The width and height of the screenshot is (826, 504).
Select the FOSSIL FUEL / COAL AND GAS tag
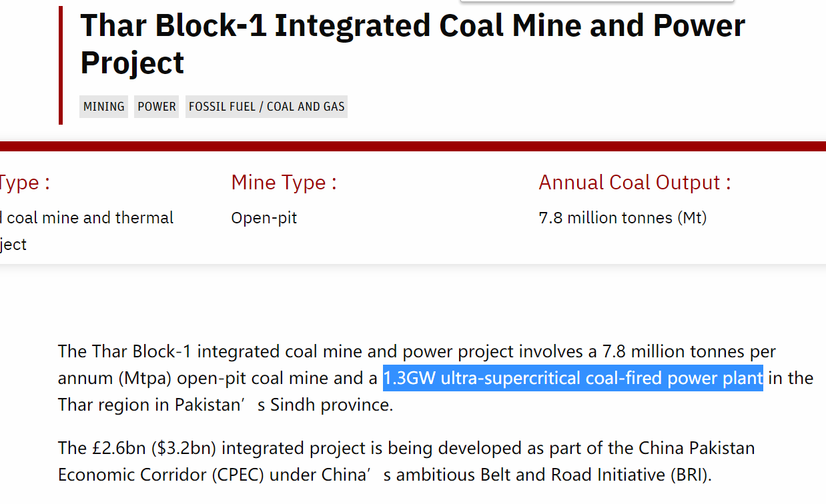(266, 107)
